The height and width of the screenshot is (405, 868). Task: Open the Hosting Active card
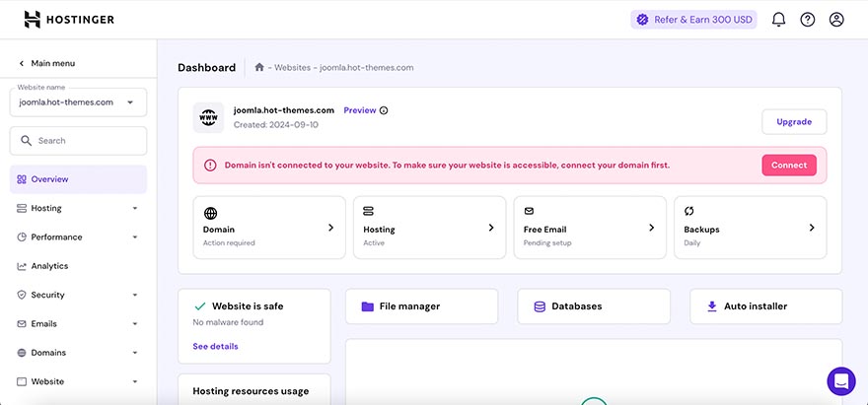[430, 228]
